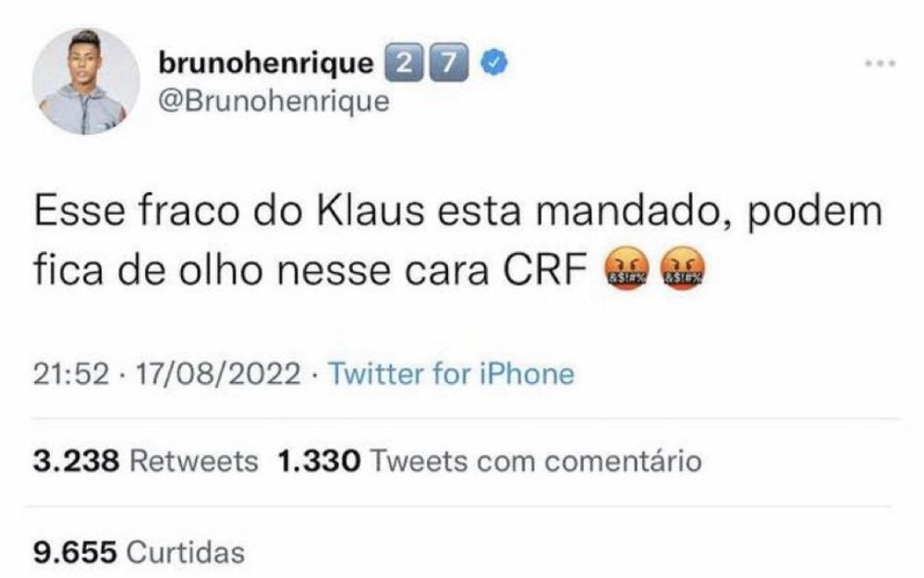View the 3.238 Retweets list
Viewport: 924px width, 578px height.
pyautogui.click(x=146, y=461)
